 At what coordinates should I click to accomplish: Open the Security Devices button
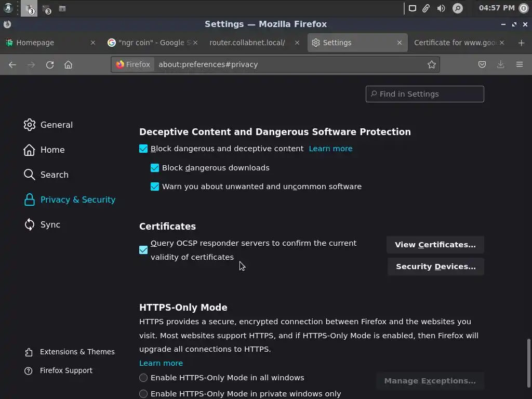click(435, 267)
